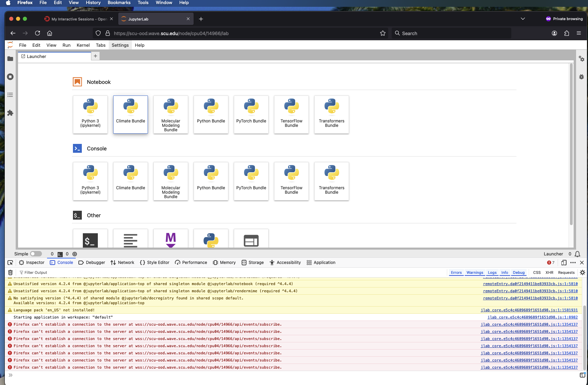The width and height of the screenshot is (588, 385).
Task: Expand Firefox tab list dropdown arrow
Action: [x=523, y=19]
